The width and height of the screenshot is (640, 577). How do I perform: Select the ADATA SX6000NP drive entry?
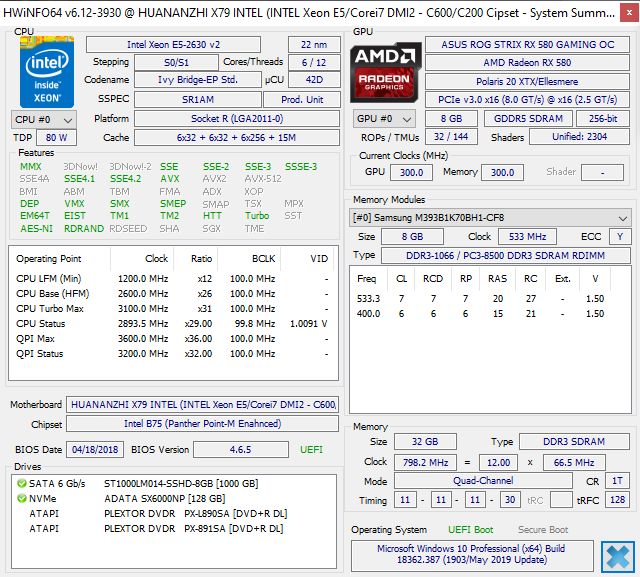[173, 499]
